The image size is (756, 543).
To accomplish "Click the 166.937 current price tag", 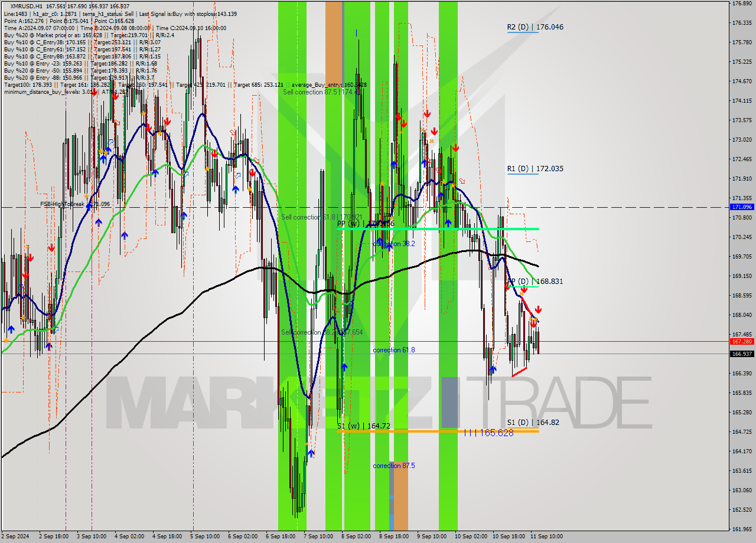I will pos(742,354).
